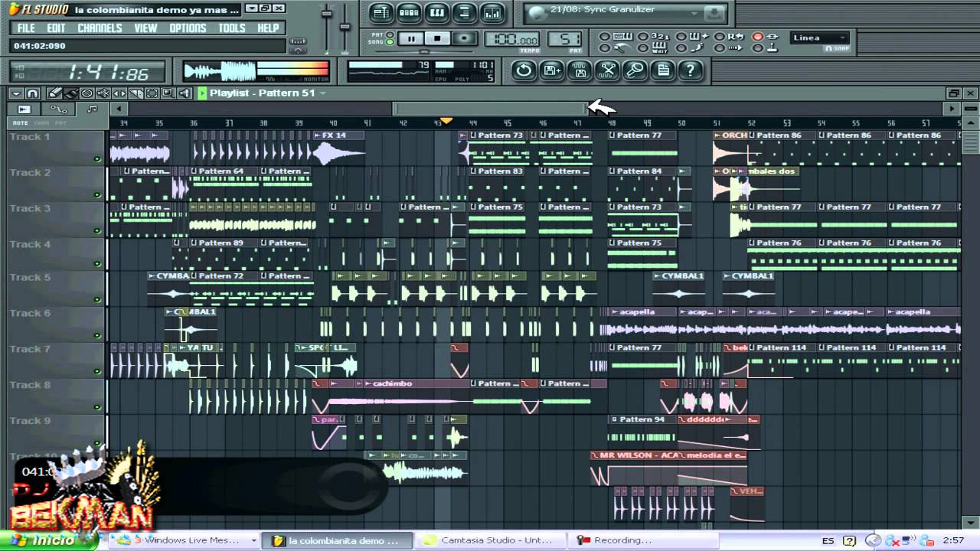
Task: Open the Step Sequencer view
Action: point(409,12)
